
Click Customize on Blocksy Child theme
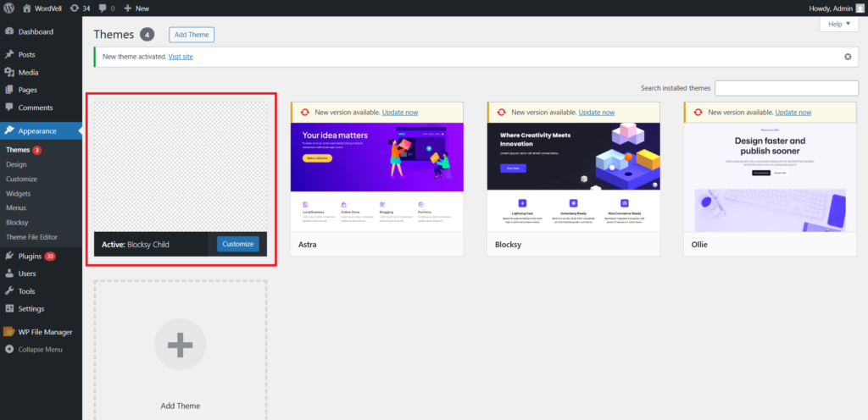click(238, 244)
